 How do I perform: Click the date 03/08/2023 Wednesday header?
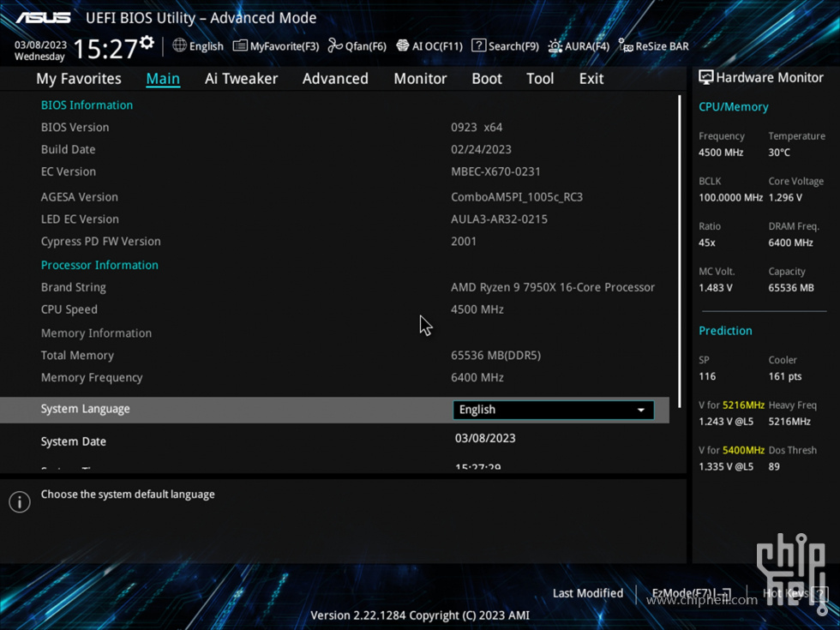coord(40,51)
